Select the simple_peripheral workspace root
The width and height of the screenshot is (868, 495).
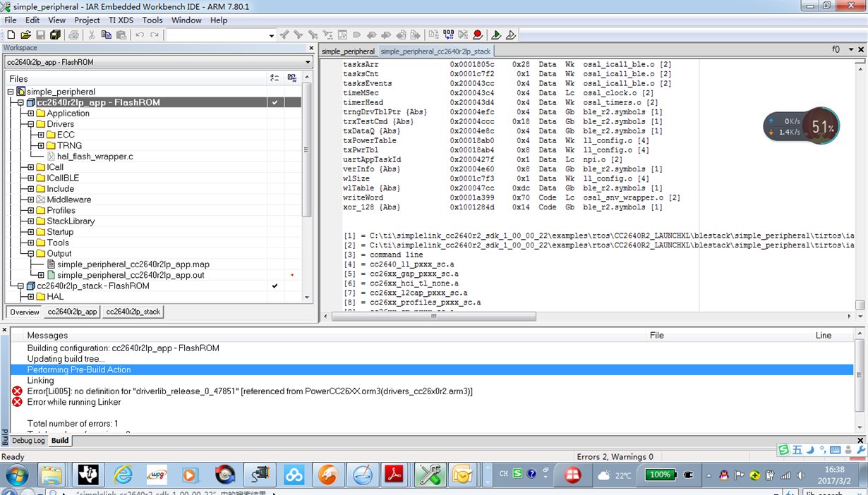(61, 92)
